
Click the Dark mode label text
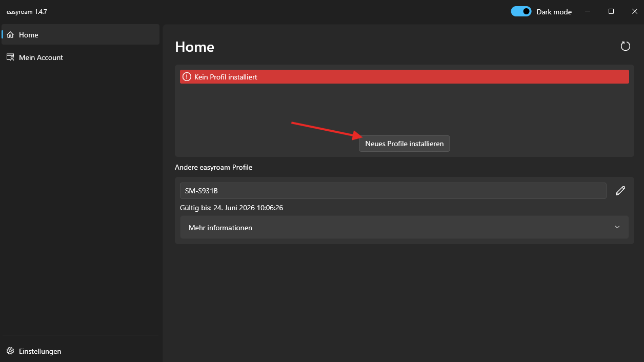click(554, 12)
